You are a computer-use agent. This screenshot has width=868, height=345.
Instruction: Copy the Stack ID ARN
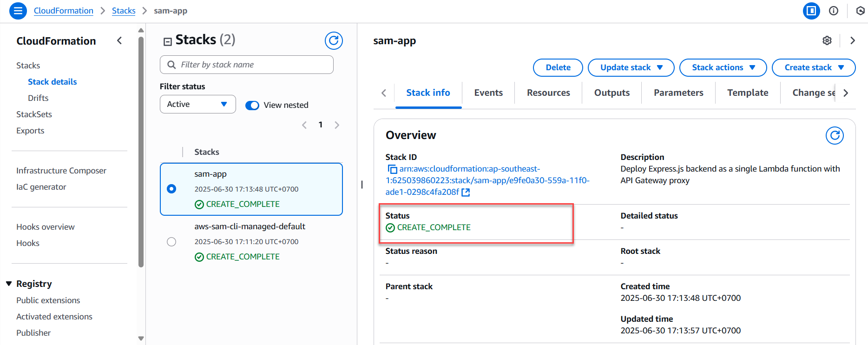tap(393, 169)
